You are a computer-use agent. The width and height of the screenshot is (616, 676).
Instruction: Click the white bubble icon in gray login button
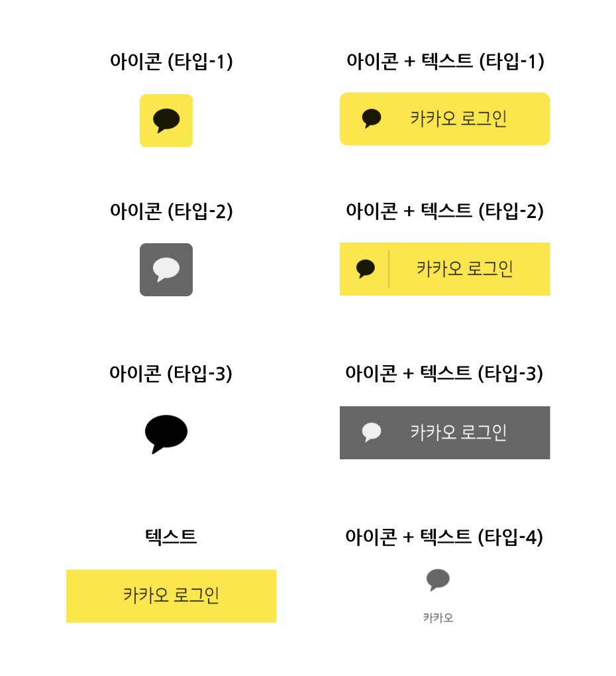tap(372, 432)
